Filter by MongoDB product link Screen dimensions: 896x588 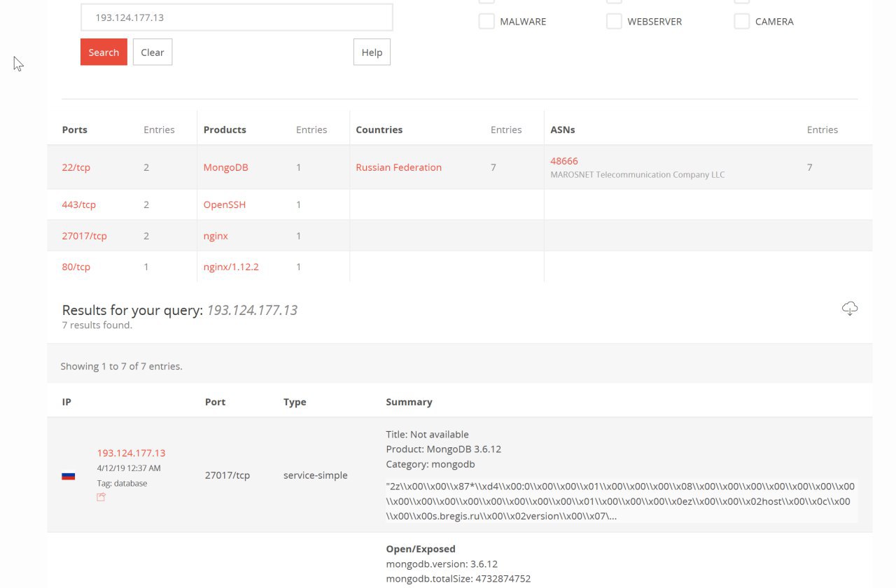226,167
